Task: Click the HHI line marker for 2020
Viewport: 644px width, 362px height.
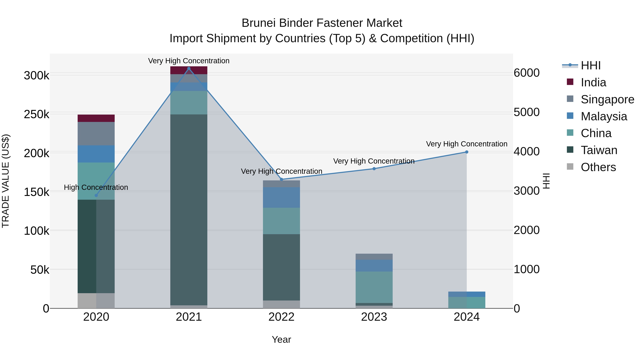Action: click(96, 195)
